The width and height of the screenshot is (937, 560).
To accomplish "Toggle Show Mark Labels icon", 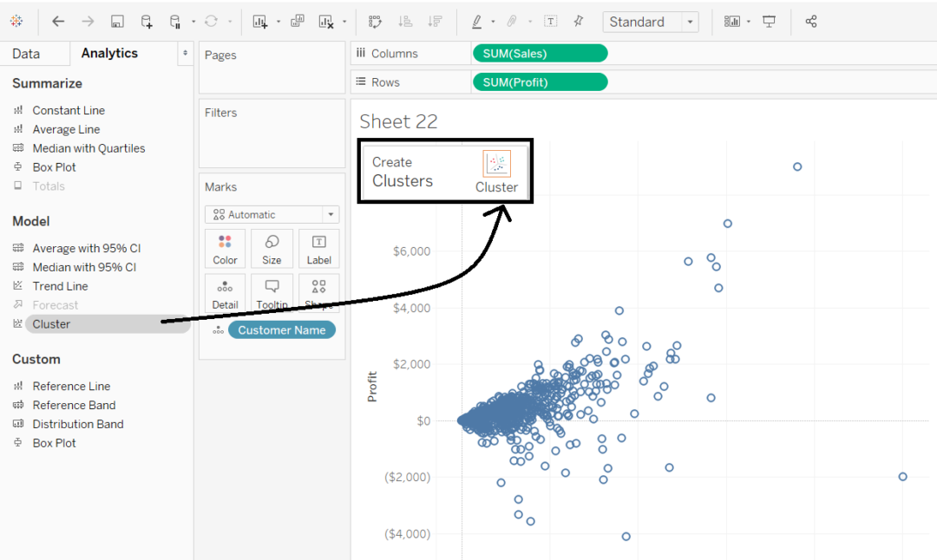I will (552, 19).
